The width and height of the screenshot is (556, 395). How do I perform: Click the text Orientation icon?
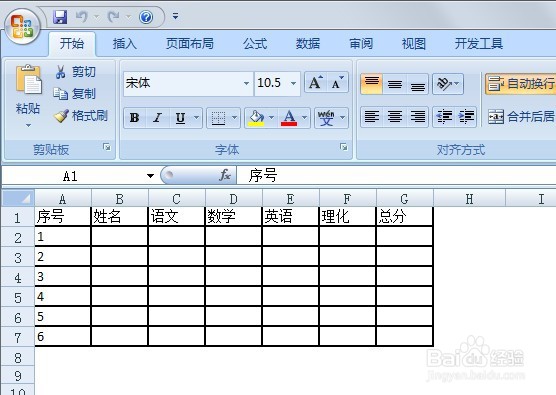[448, 84]
